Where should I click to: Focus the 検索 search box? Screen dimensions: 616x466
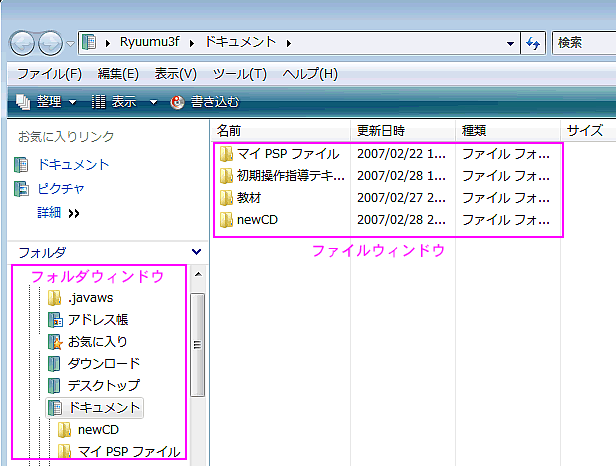[x=584, y=42]
